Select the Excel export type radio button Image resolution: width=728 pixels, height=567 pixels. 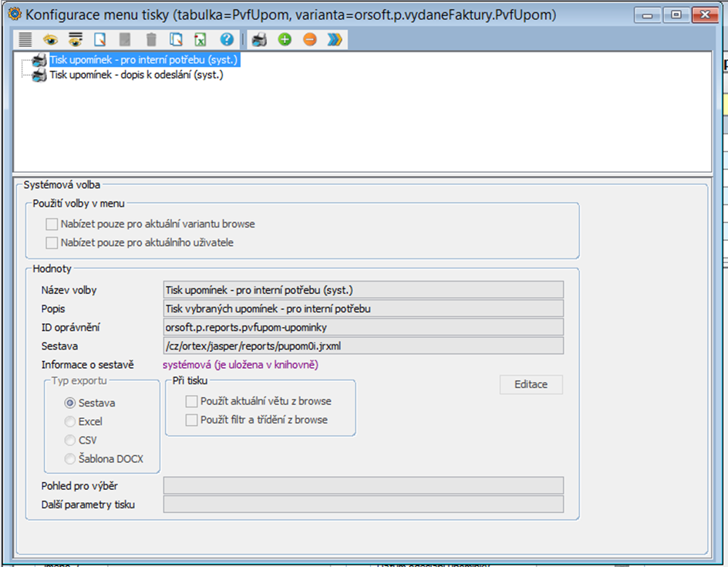click(x=71, y=422)
